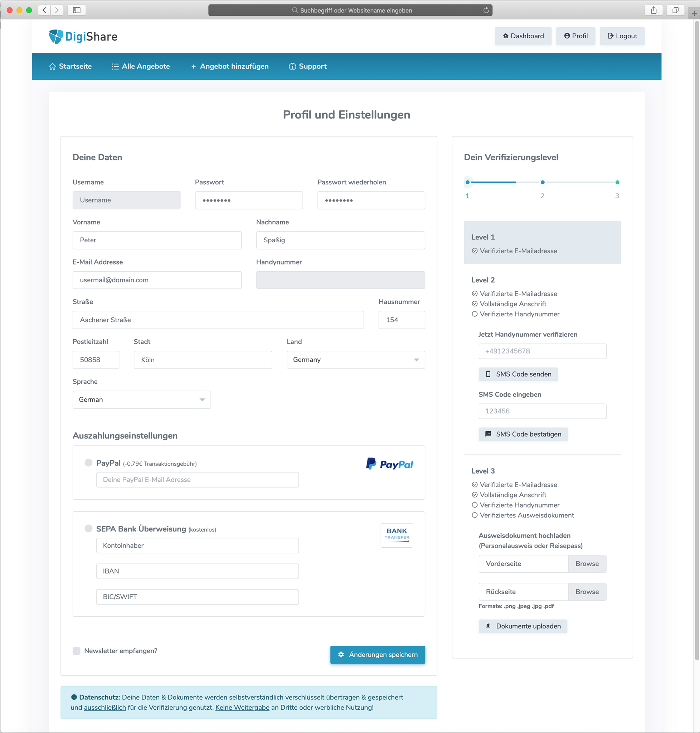Click Dokumente uploaden button
This screenshot has width=700, height=733.
click(x=523, y=626)
